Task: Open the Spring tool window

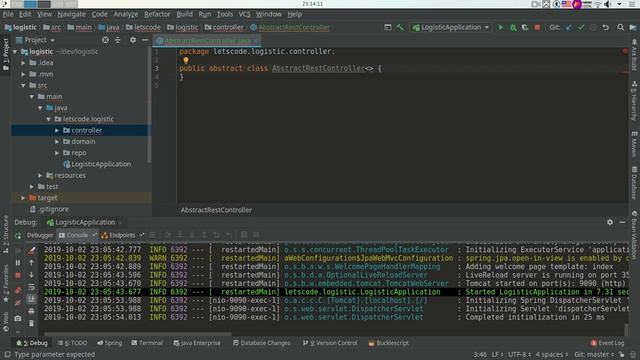Action: 109,343
